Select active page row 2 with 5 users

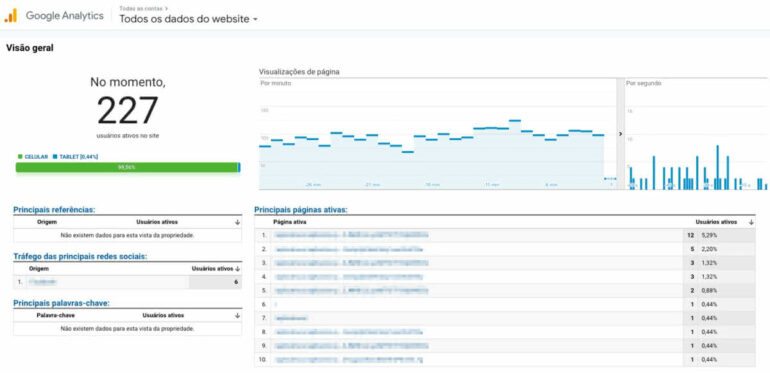pos(505,249)
